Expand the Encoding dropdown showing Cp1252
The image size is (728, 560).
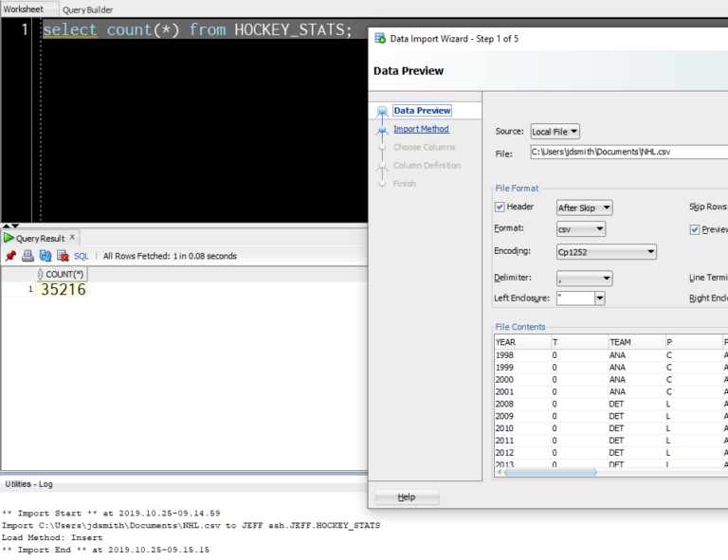(606, 252)
